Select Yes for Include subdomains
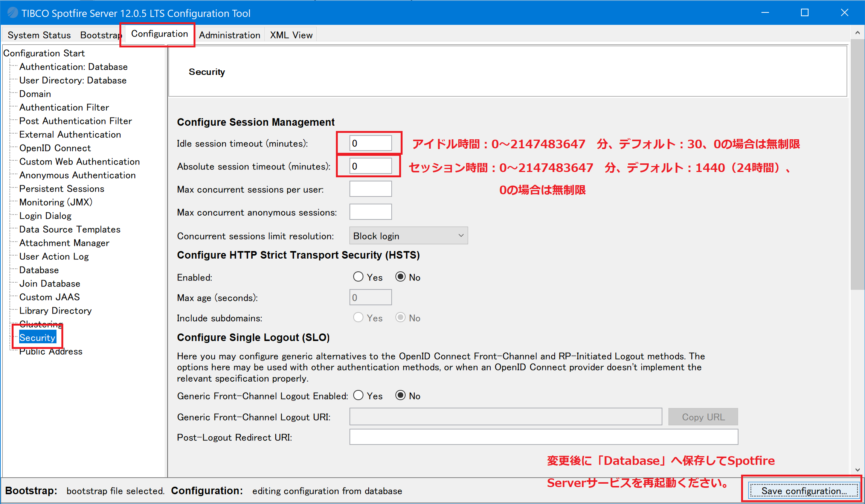The width and height of the screenshot is (865, 504). [359, 318]
